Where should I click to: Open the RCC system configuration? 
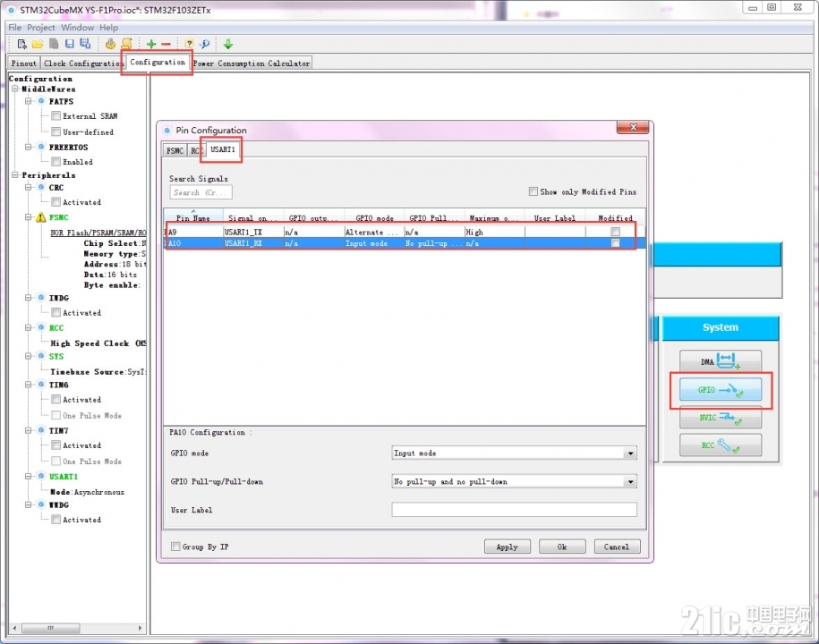click(x=721, y=445)
